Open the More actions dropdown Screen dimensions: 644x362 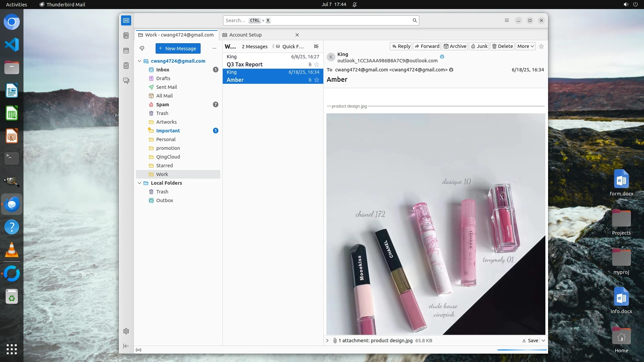click(x=525, y=46)
